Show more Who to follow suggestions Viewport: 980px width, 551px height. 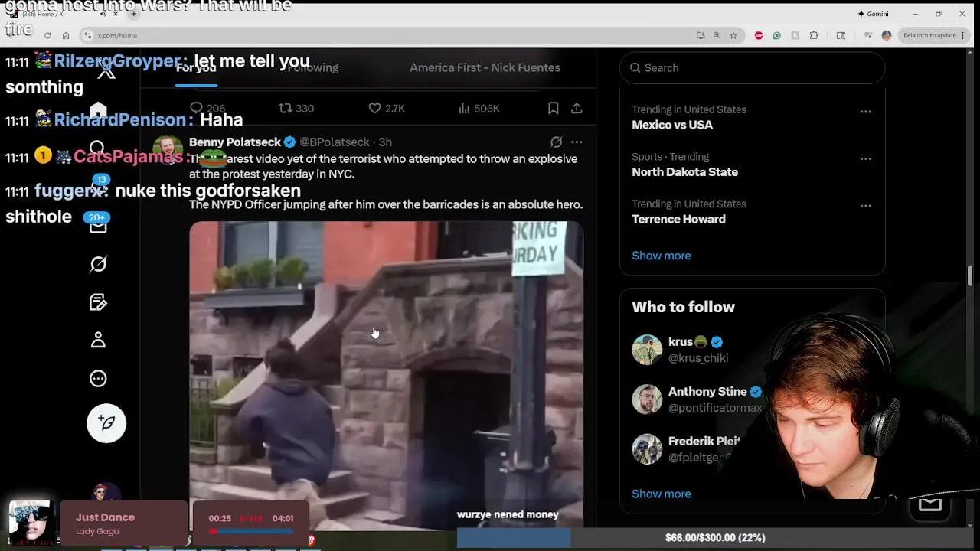pyautogui.click(x=661, y=494)
